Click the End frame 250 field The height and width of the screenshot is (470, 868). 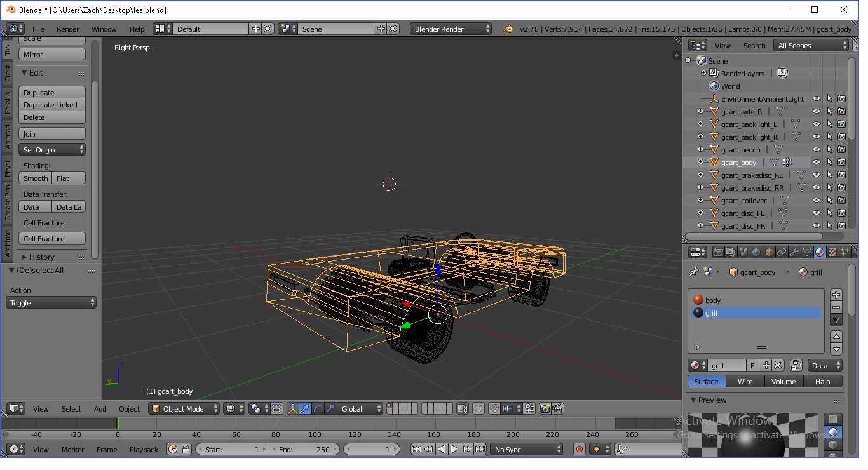[x=304, y=449]
